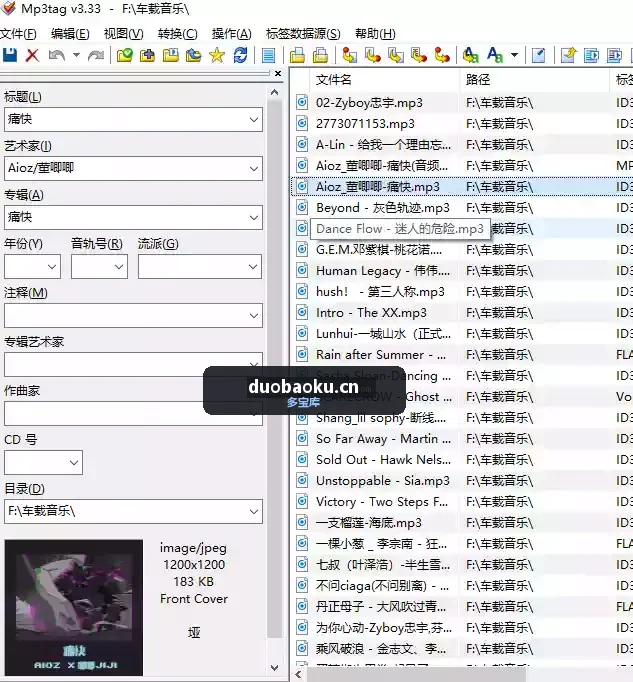Viewport: 633px width, 682px height.
Task: Save tags with the floppy disk icon
Action: 10,55
